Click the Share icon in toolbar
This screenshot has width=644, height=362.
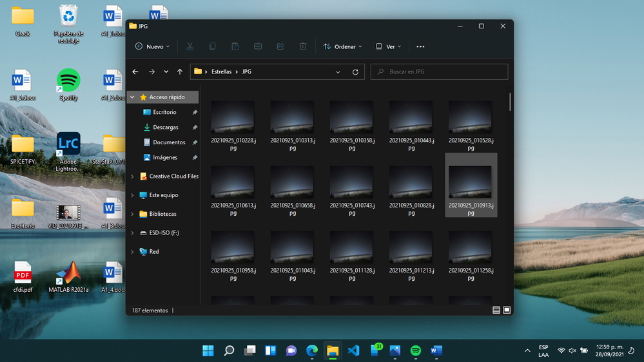tap(280, 46)
